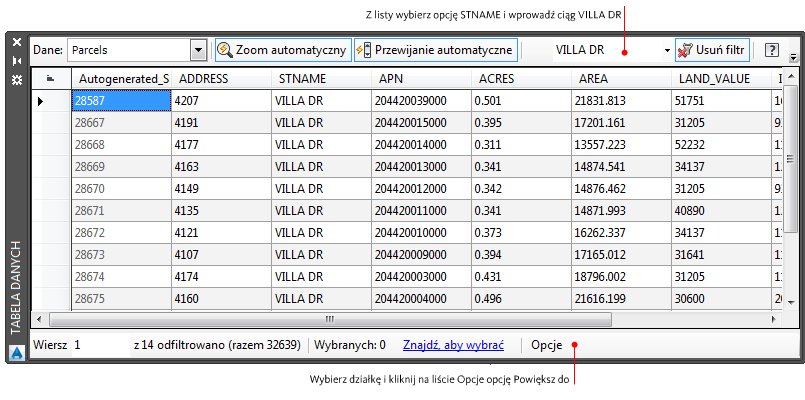
Task: Click row ID cell 28672
Action: point(121,233)
